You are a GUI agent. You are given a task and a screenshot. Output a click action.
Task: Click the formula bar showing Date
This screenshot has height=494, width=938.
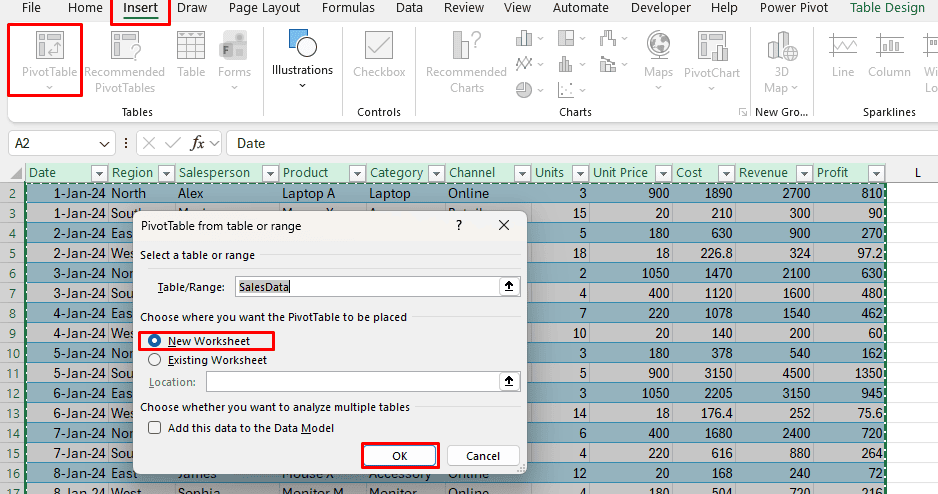pos(580,144)
